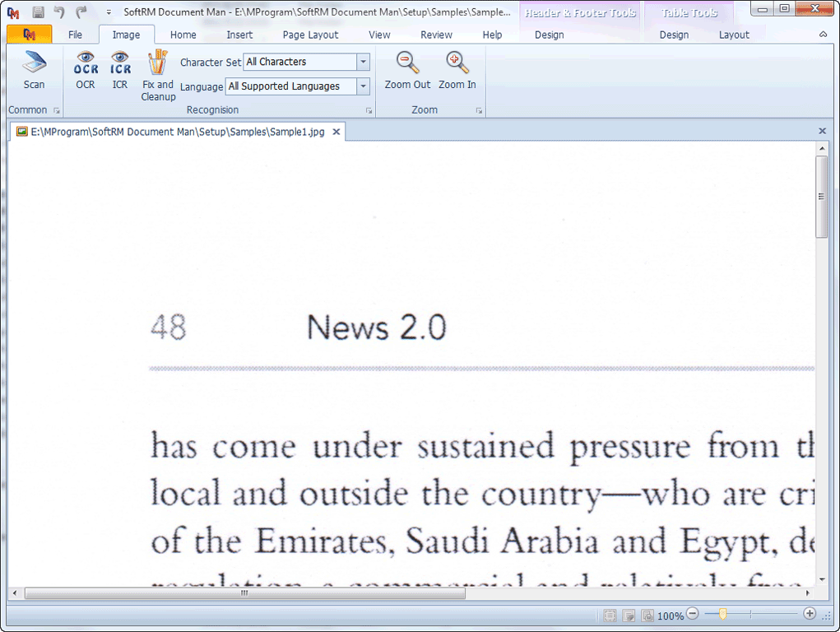Click the Zoom In magnifier in ribbon

457,70
